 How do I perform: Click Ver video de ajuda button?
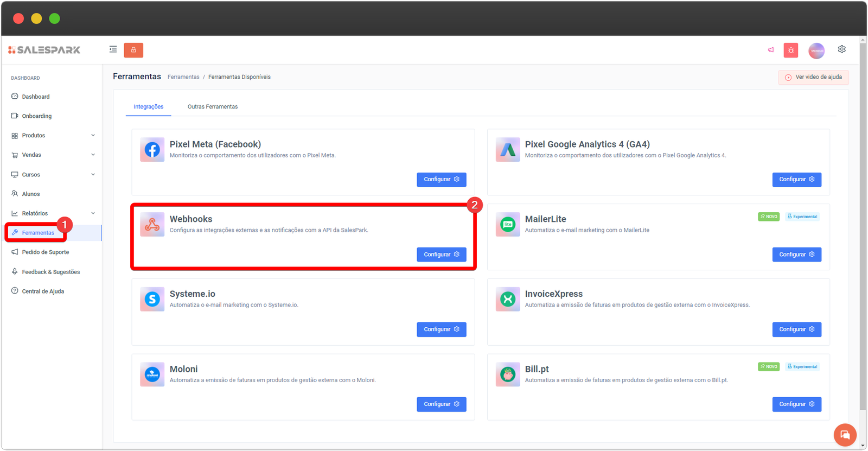click(813, 77)
